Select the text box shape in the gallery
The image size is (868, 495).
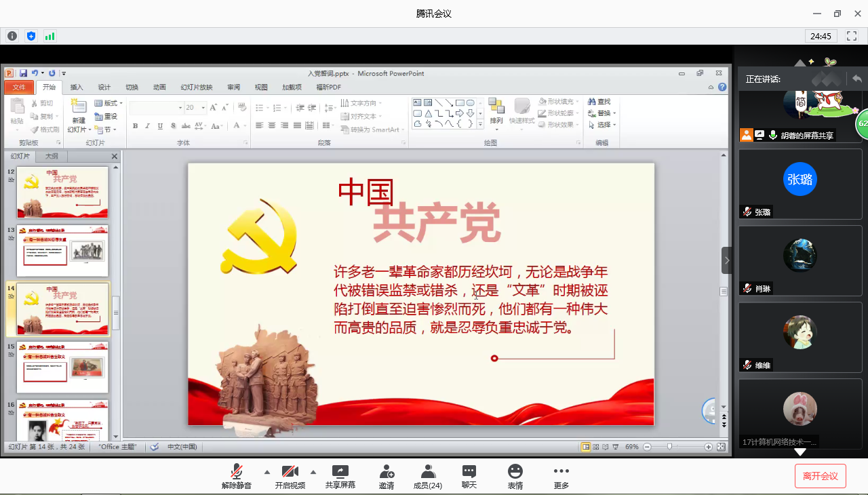(x=418, y=103)
